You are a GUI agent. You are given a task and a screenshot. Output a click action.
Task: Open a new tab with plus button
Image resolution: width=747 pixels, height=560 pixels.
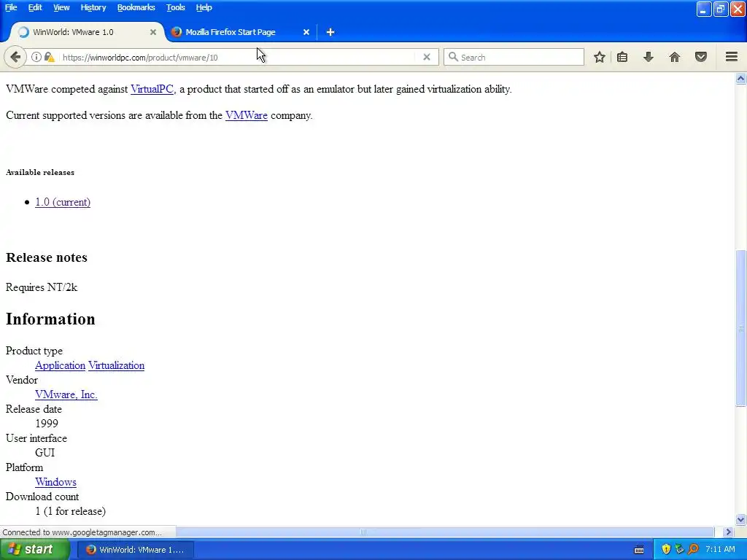[x=330, y=32]
